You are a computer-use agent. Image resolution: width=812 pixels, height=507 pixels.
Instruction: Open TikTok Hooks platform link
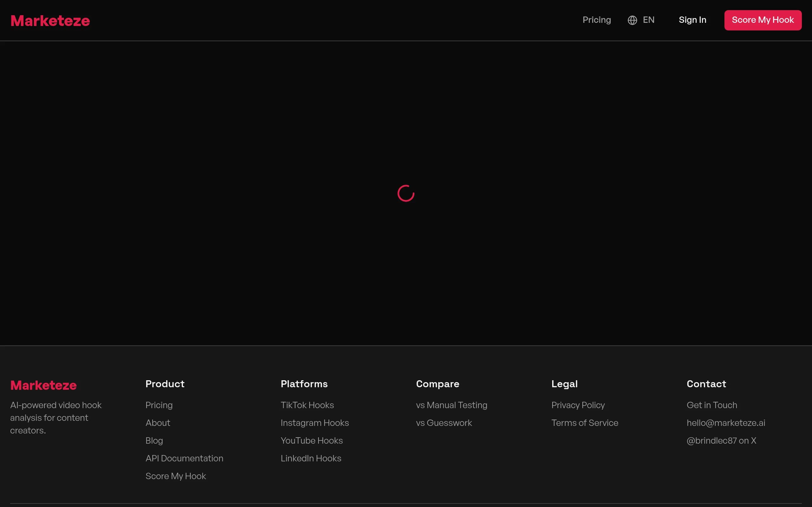click(307, 405)
